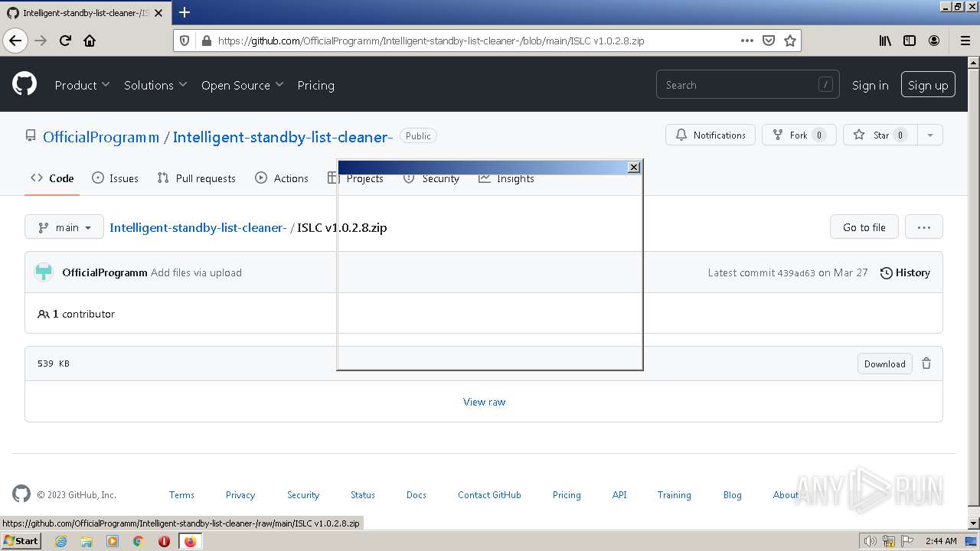Screen dimensions: 980x551
Task: Open the Insights tab
Action: click(506, 178)
